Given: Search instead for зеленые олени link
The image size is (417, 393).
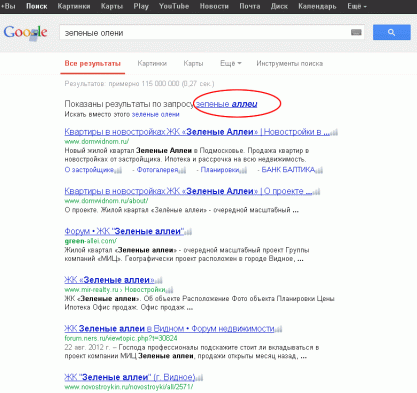Looking at the screenshot, I should tap(156, 114).
